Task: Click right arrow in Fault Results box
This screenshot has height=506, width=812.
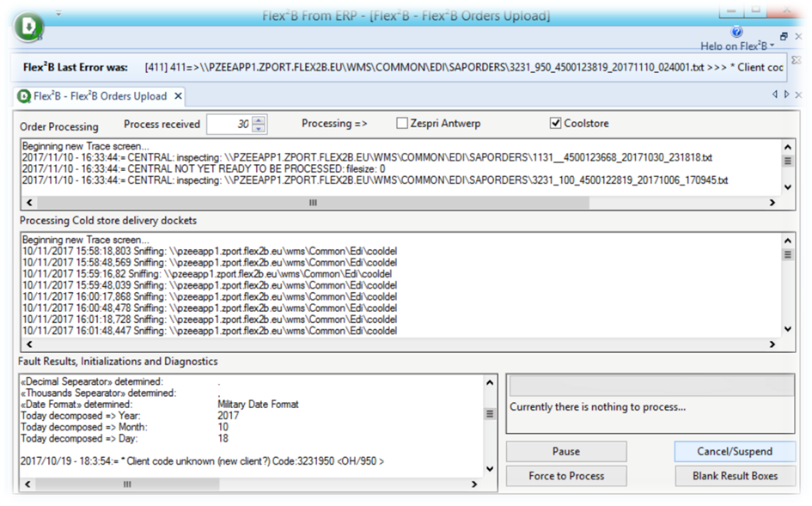Action: click(474, 485)
